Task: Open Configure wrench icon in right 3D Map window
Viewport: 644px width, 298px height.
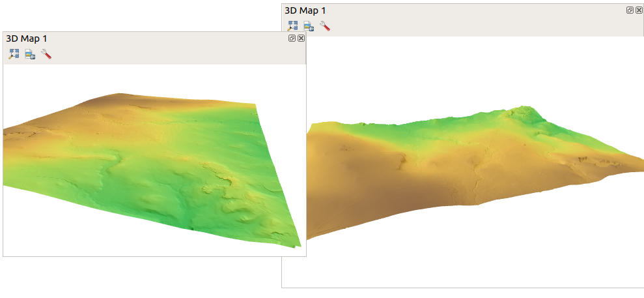Action: (324, 26)
